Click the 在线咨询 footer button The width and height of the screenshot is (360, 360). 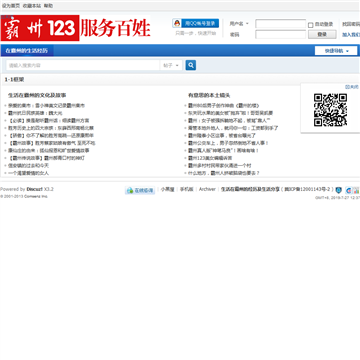click(140, 190)
